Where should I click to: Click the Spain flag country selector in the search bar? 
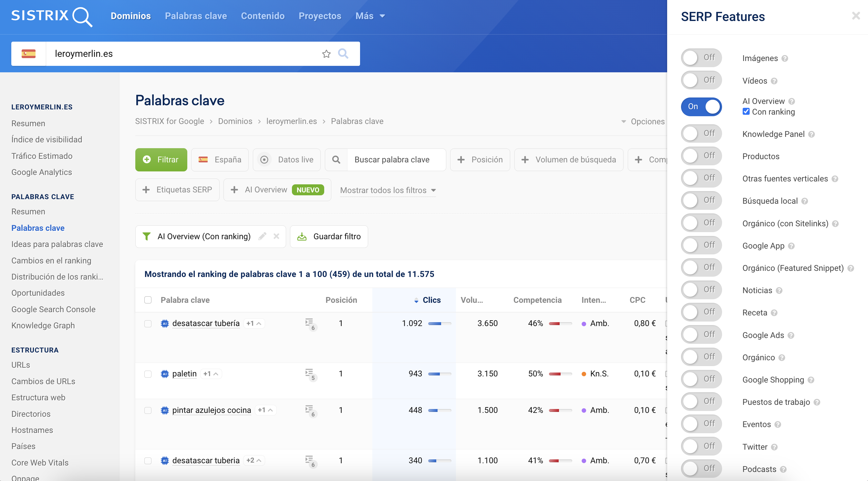[29, 54]
